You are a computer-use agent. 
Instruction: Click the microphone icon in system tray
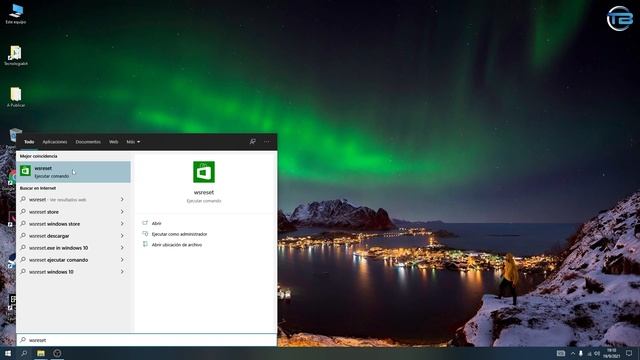point(581,353)
